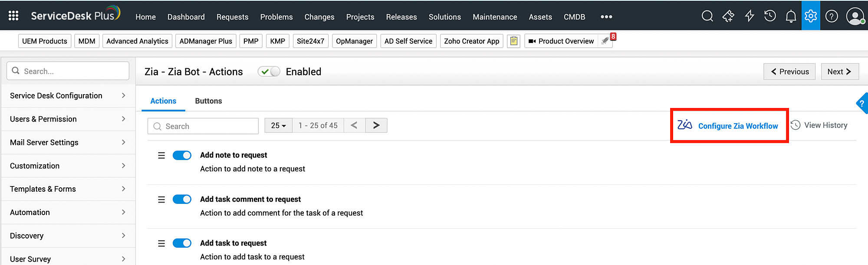Open the CMDB menu
The height and width of the screenshot is (265, 868).
(574, 16)
